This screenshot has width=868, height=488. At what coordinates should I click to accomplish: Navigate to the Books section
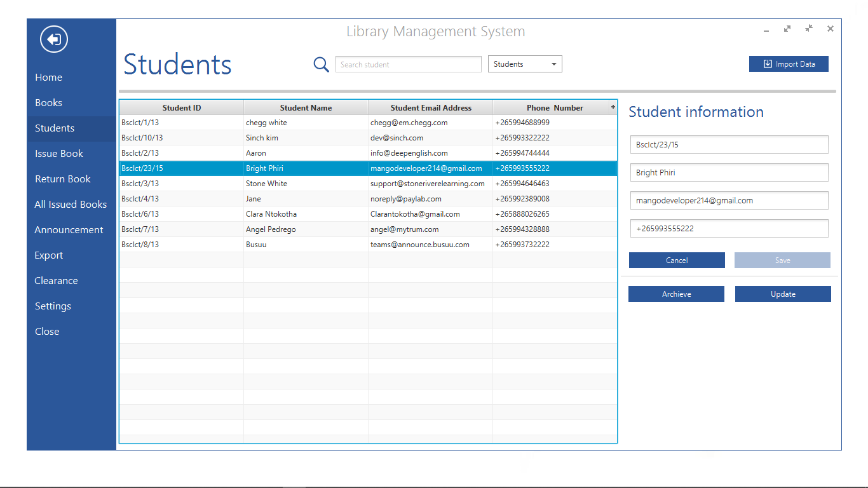pyautogui.click(x=48, y=102)
